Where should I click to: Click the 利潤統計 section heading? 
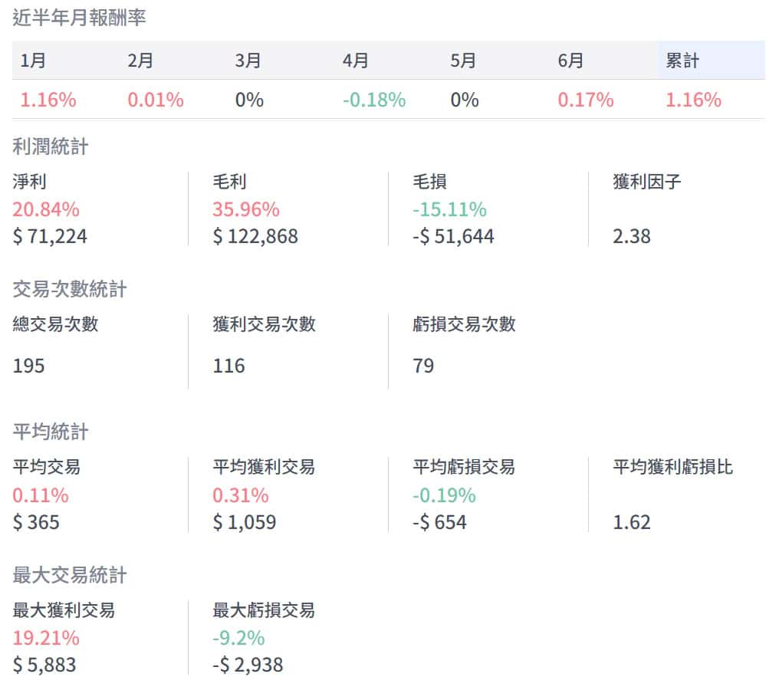click(51, 146)
